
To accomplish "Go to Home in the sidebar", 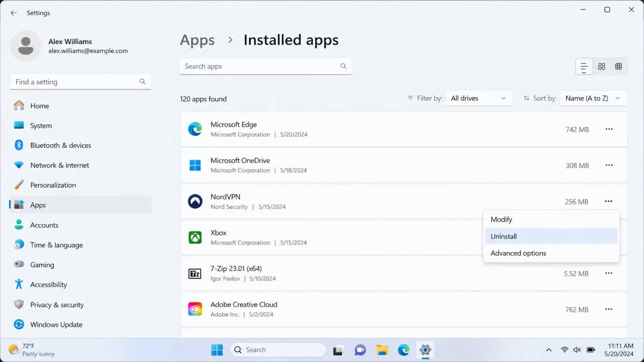I will click(x=80, y=106).
